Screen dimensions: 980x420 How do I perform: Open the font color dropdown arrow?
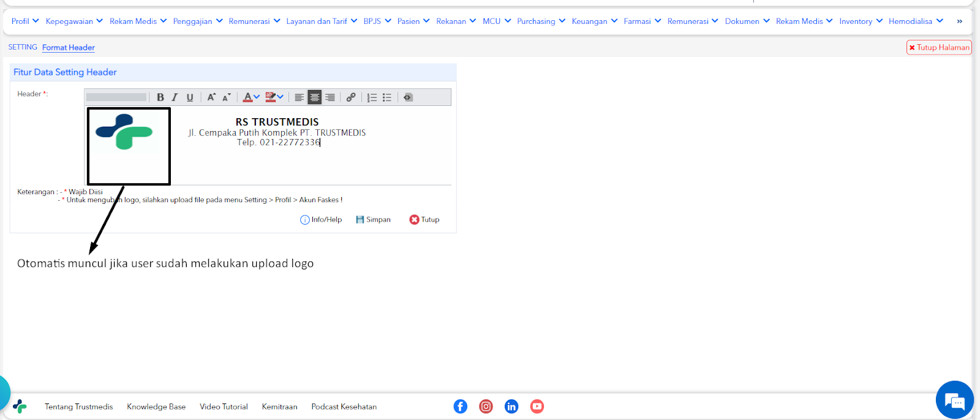(x=257, y=97)
